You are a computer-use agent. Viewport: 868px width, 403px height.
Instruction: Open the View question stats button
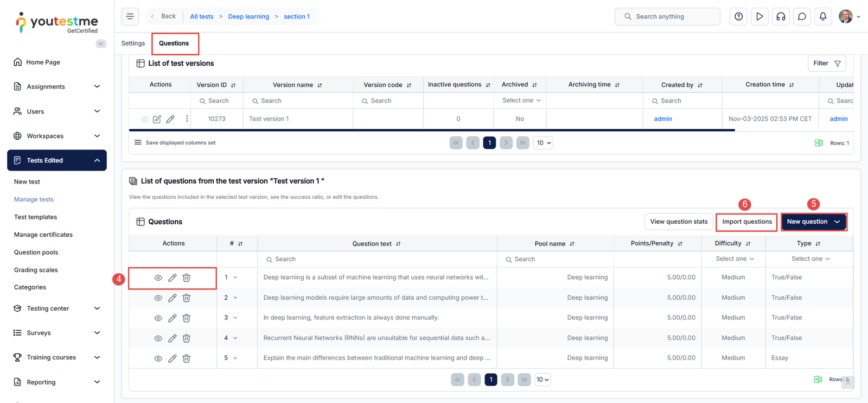pos(678,222)
